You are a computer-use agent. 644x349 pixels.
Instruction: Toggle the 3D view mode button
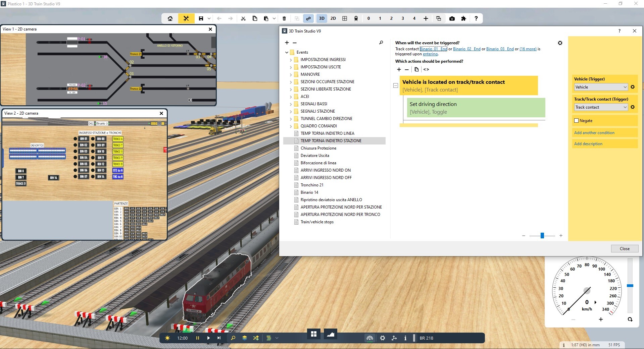pos(321,18)
